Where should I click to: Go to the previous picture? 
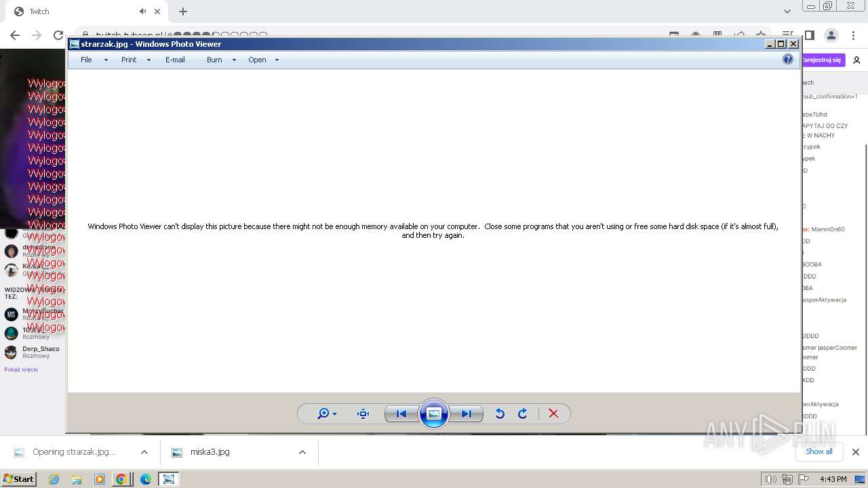pyautogui.click(x=401, y=413)
